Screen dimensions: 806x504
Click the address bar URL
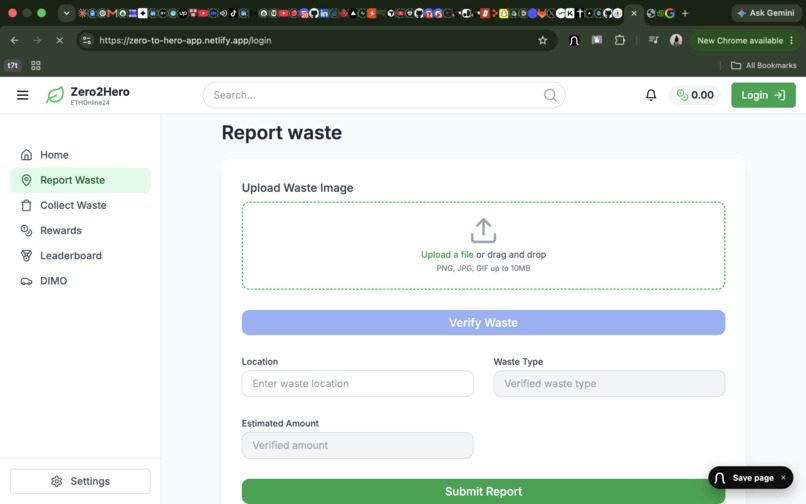click(x=185, y=40)
